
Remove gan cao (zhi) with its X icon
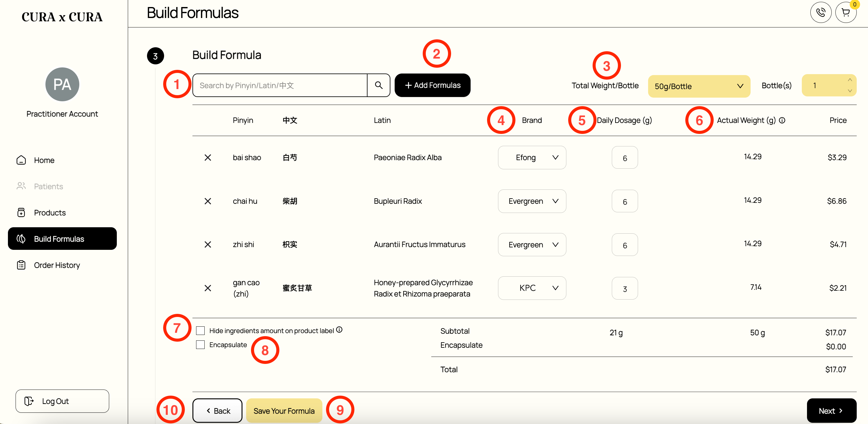point(208,288)
